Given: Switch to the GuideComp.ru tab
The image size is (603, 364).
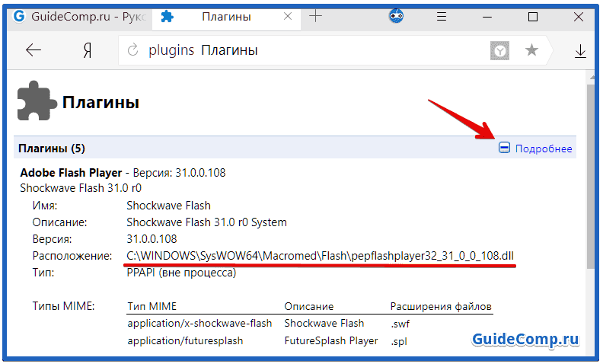Looking at the screenshot, I should pos(80,17).
